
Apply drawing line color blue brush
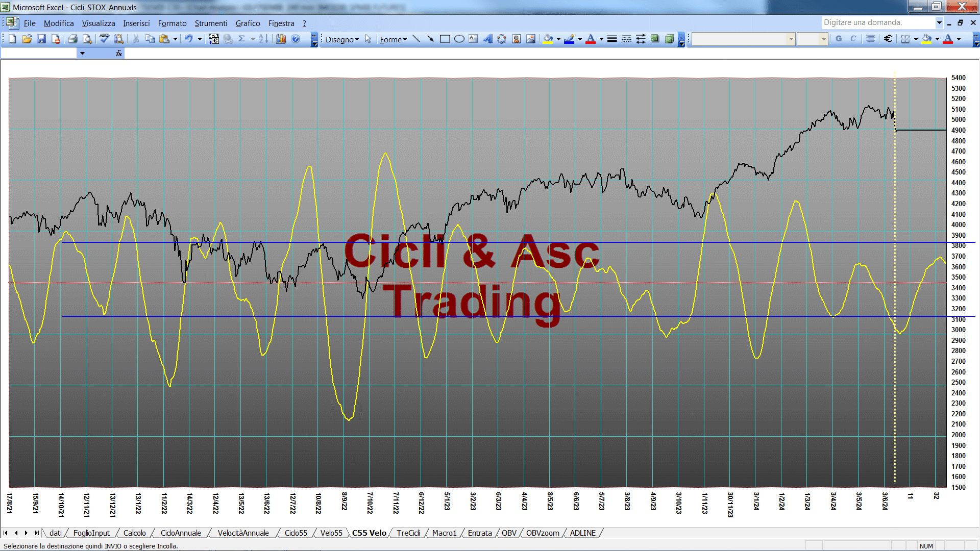[x=570, y=39]
